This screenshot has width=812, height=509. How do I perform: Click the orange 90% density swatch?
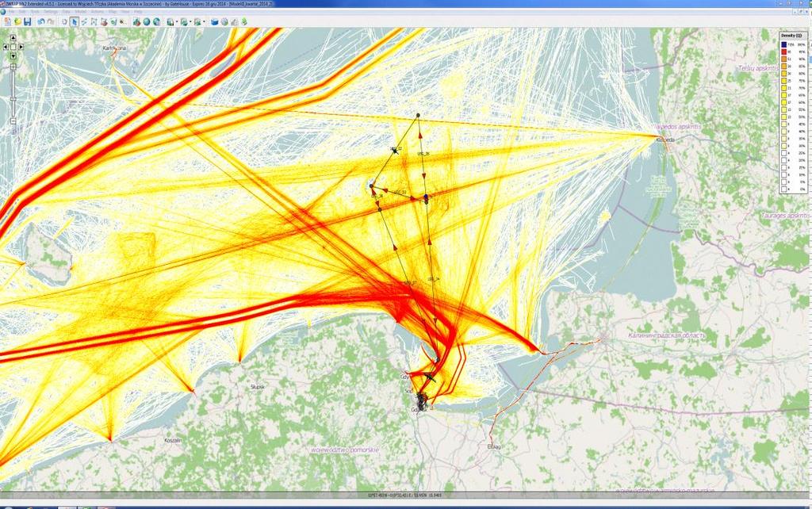[784, 59]
